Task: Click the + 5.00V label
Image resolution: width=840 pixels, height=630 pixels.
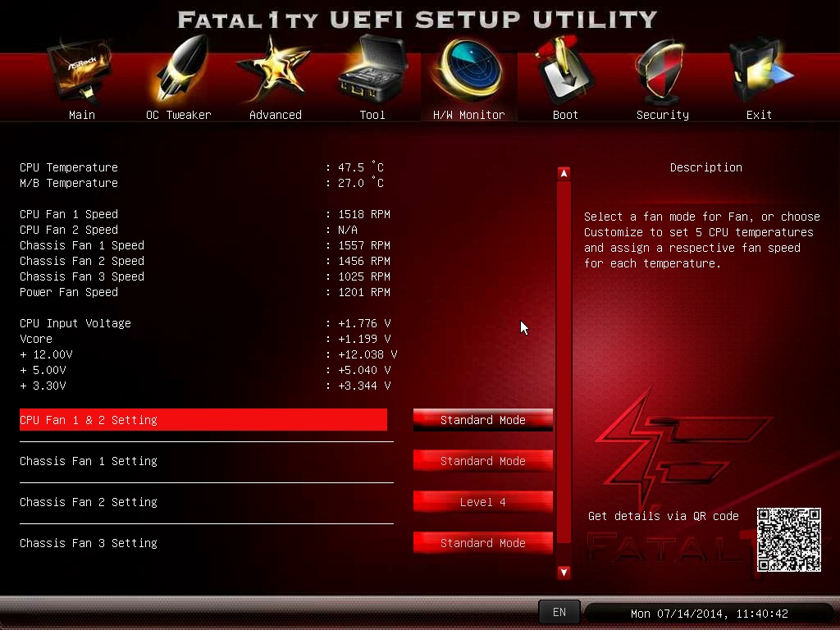Action: (43, 370)
